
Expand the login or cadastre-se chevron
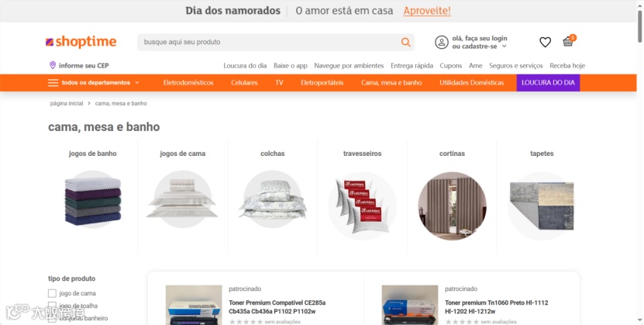click(505, 47)
